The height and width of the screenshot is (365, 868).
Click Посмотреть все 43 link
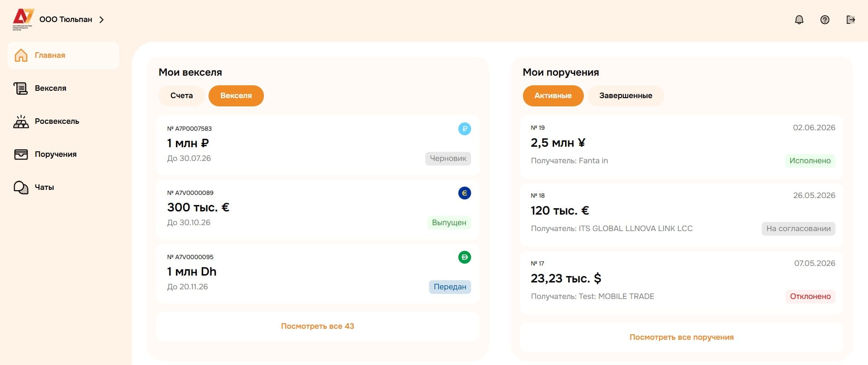[318, 326]
